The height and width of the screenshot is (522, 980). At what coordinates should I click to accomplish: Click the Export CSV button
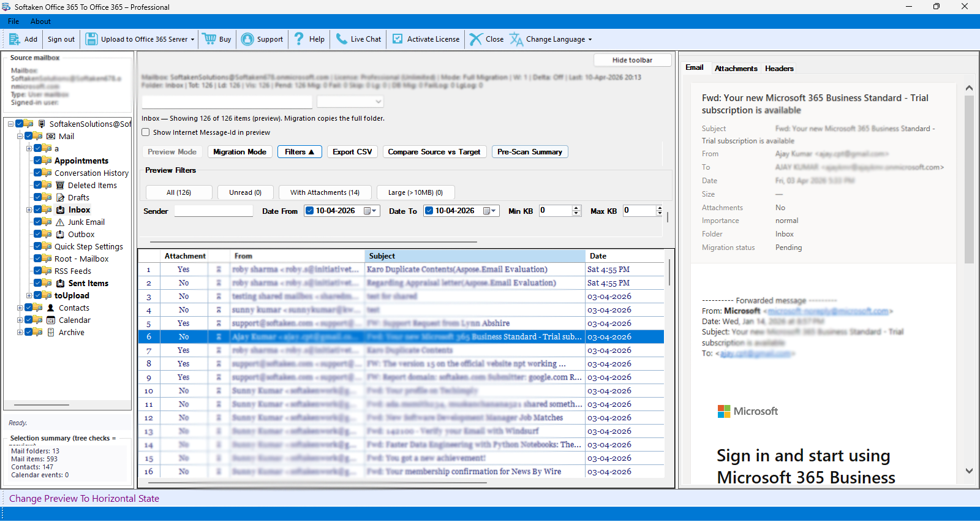(352, 152)
